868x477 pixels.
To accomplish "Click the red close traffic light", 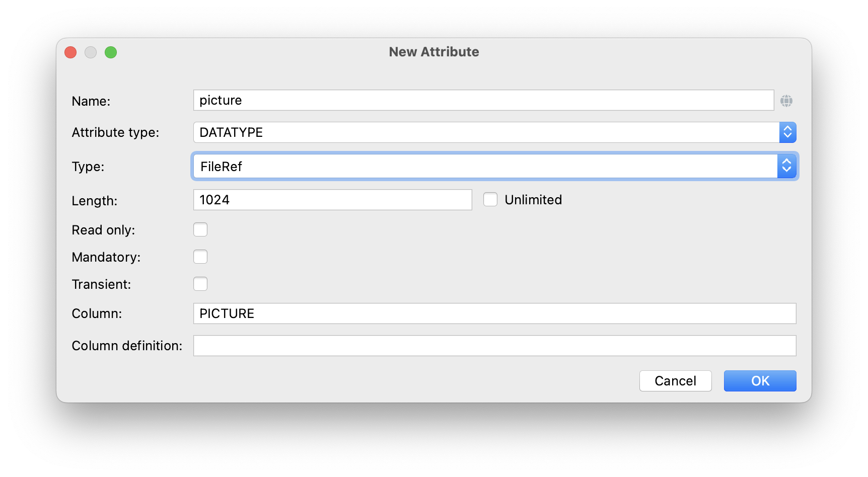I will click(70, 52).
